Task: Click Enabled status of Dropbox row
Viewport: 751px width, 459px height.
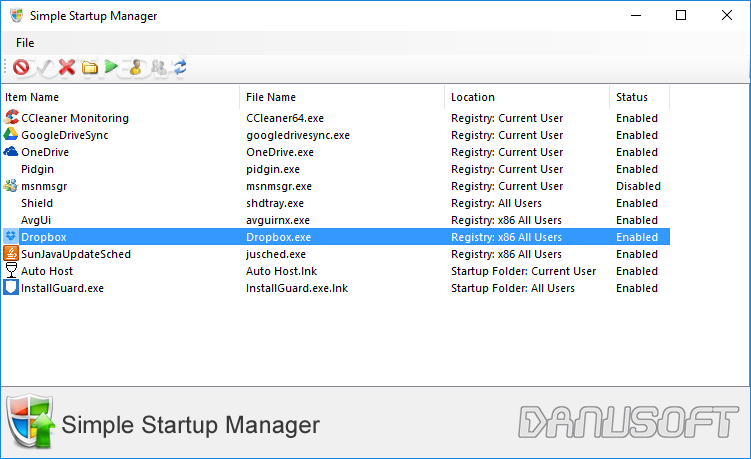Action: tap(637, 237)
